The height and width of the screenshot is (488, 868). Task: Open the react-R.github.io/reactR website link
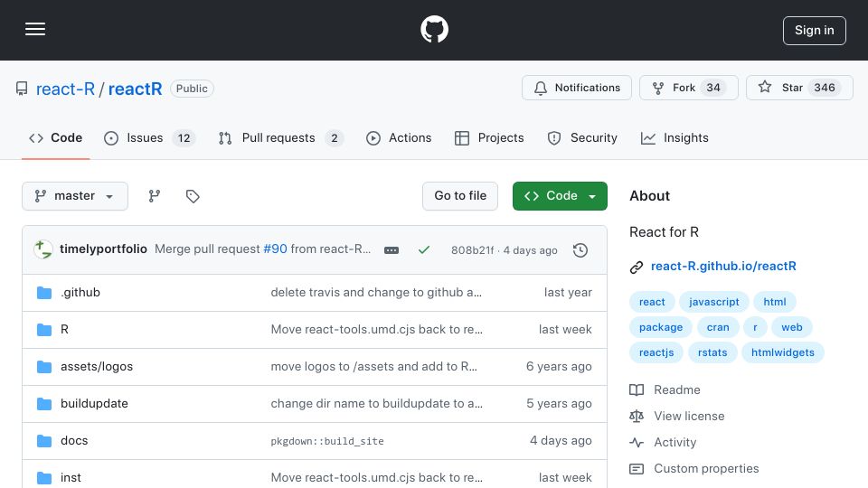coord(723,266)
